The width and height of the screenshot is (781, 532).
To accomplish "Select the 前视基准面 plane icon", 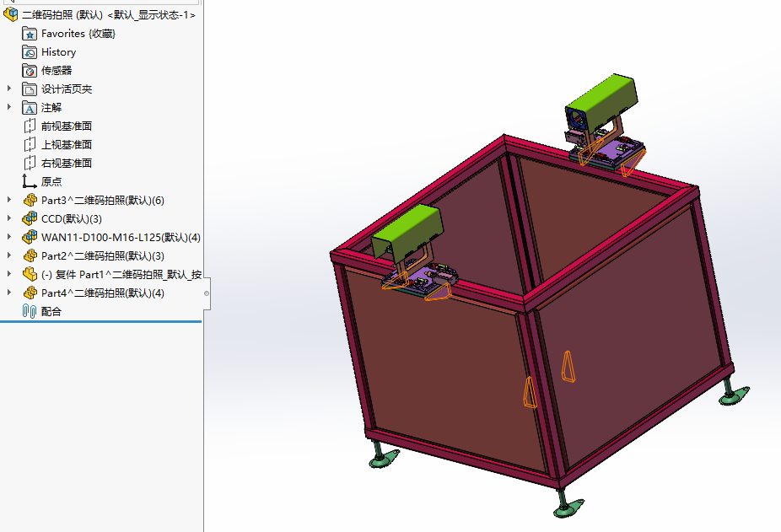I will [x=30, y=126].
